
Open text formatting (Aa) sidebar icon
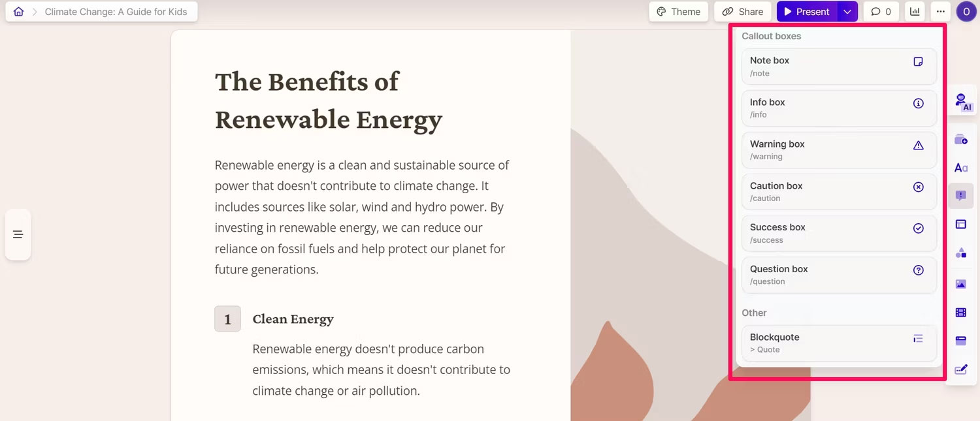(961, 168)
